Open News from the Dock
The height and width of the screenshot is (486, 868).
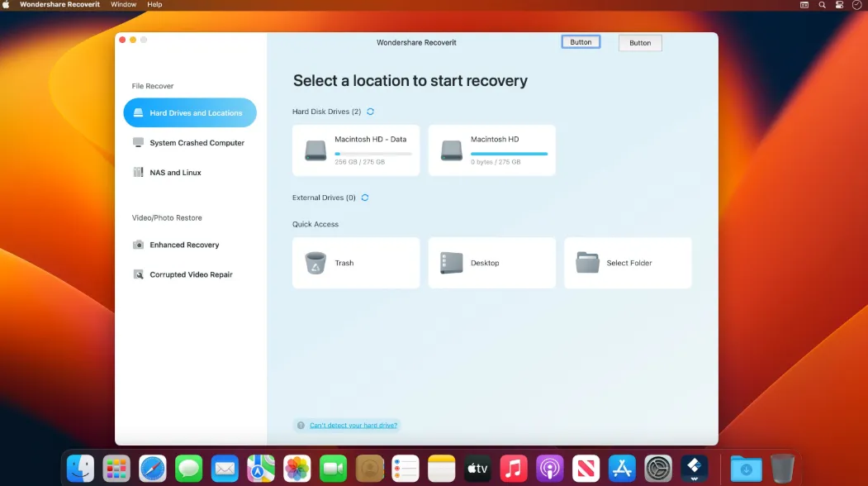coord(586,469)
